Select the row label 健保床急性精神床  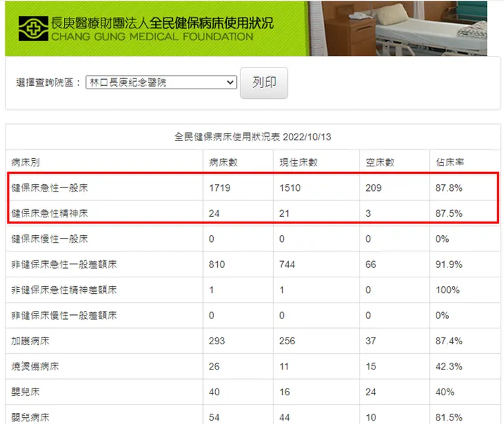(50, 213)
